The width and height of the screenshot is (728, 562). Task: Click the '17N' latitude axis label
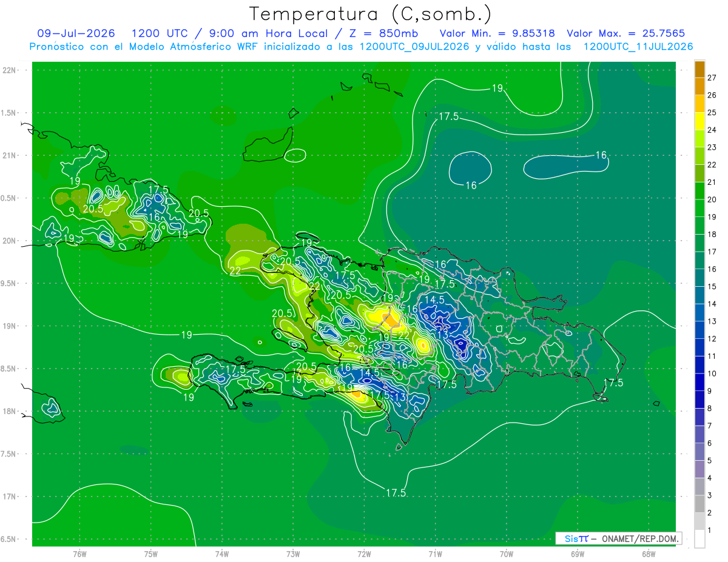coord(9,497)
